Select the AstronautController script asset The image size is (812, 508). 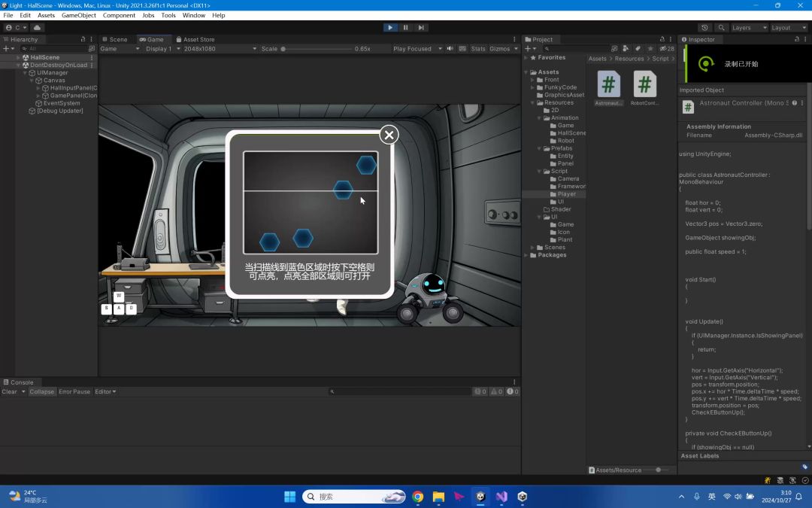[608, 88]
